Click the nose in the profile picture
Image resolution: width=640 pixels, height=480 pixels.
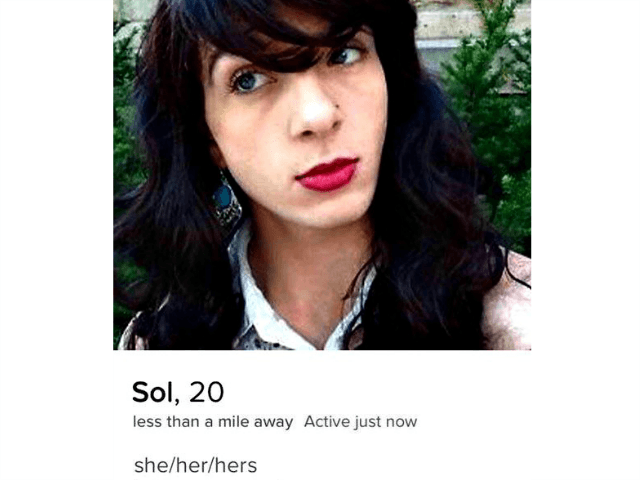314,110
